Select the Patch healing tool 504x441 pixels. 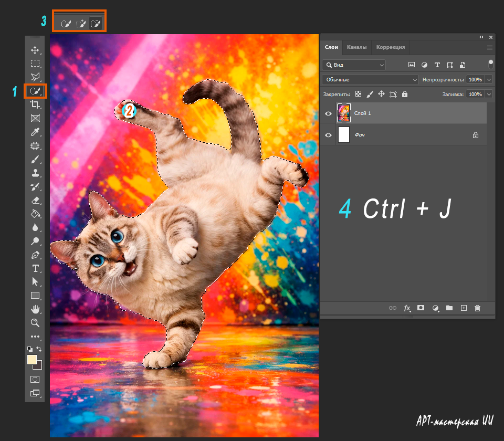pyautogui.click(x=35, y=145)
